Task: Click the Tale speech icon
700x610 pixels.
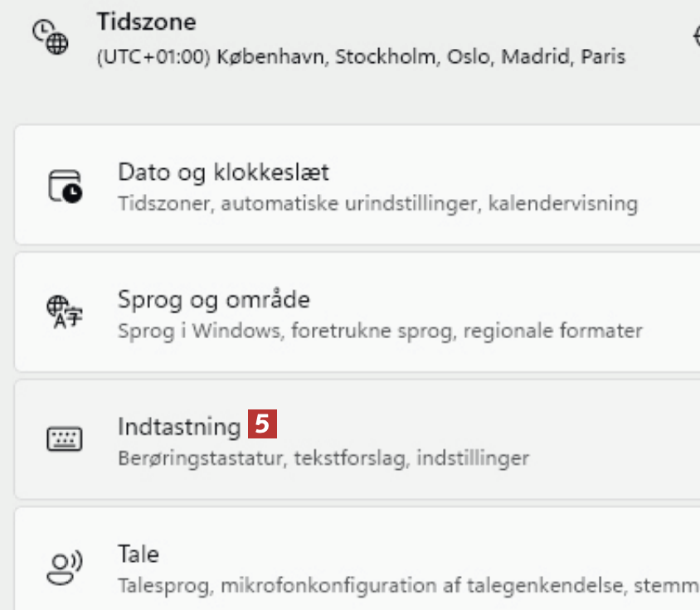Action: click(65, 566)
